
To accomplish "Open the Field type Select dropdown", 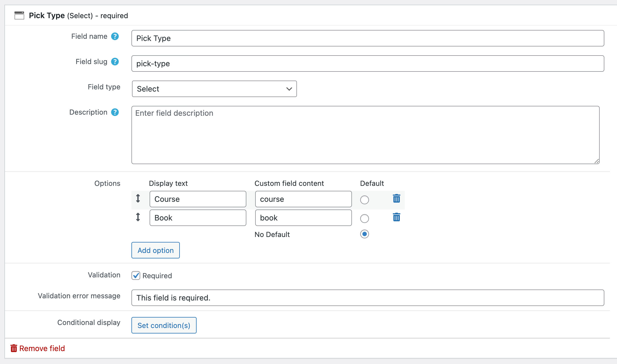I will [x=214, y=89].
